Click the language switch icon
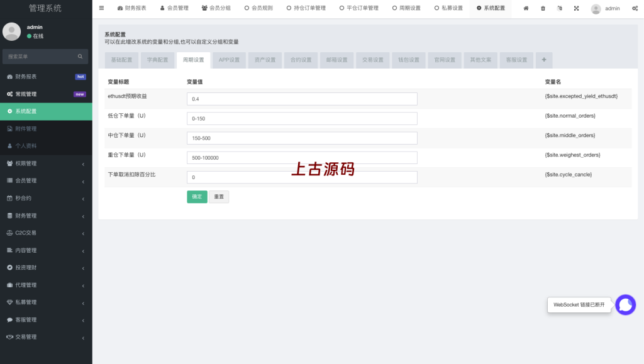Screen dimensions: 644x364 [559, 8]
